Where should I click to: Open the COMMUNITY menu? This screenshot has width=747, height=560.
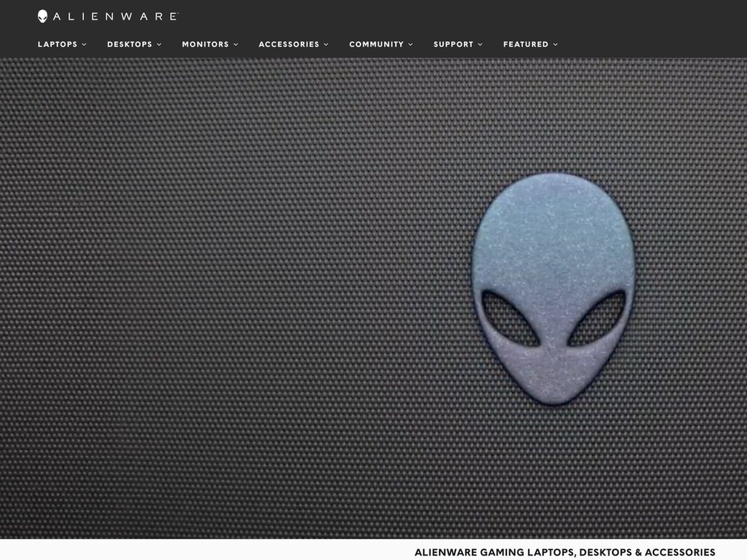click(x=376, y=45)
